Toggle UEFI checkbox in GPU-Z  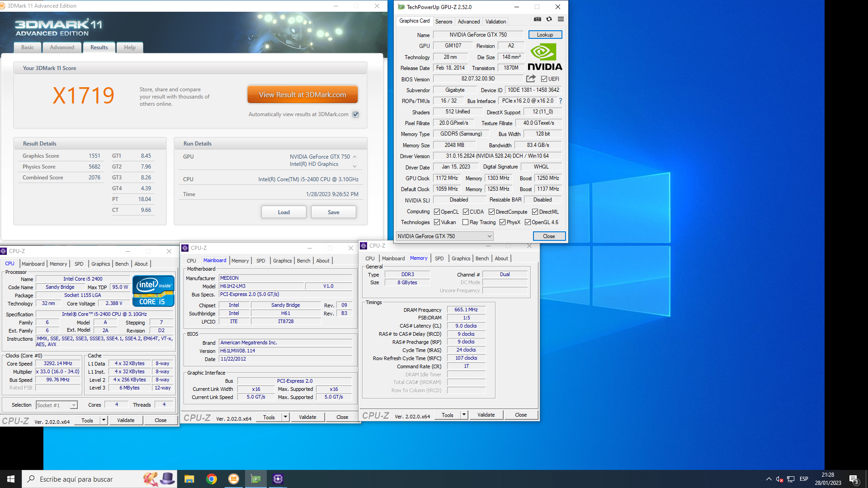544,79
